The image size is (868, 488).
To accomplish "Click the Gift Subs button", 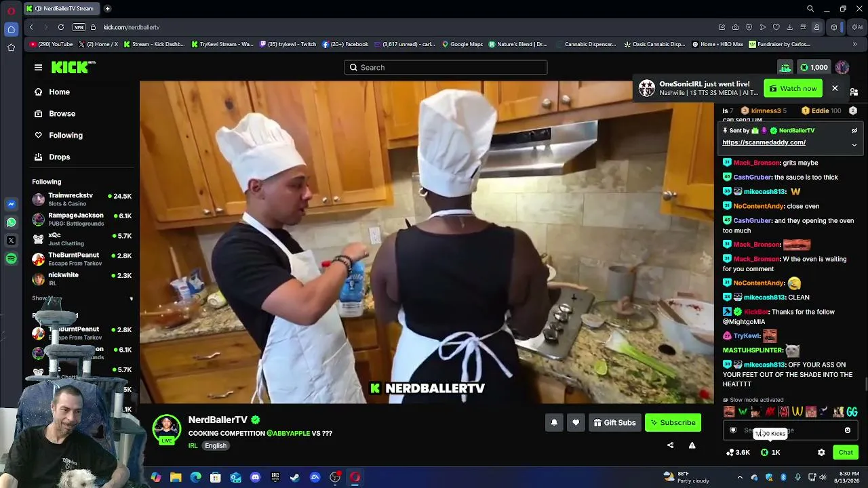I will click(614, 422).
